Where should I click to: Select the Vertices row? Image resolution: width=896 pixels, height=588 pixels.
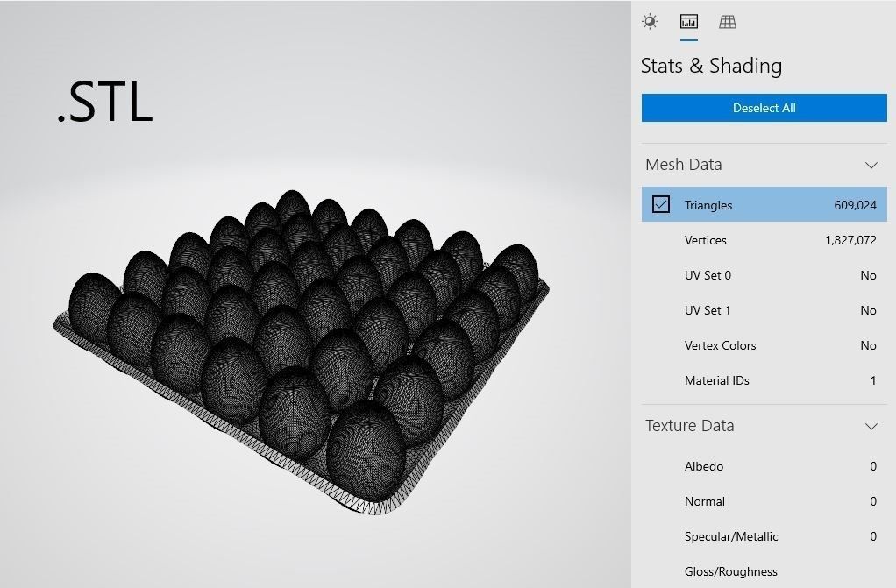coord(764,240)
